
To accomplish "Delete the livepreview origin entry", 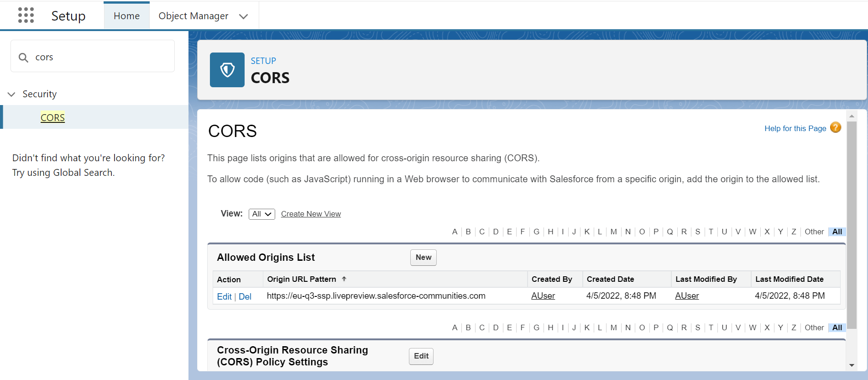I will [x=245, y=296].
